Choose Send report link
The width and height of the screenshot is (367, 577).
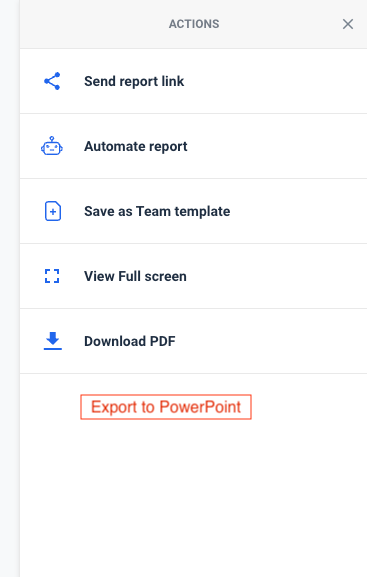(193, 81)
